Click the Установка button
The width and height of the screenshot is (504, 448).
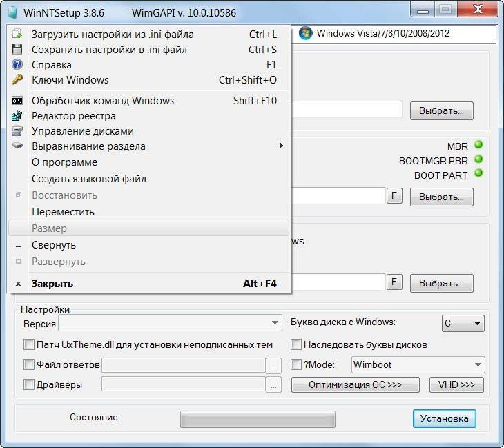444,418
